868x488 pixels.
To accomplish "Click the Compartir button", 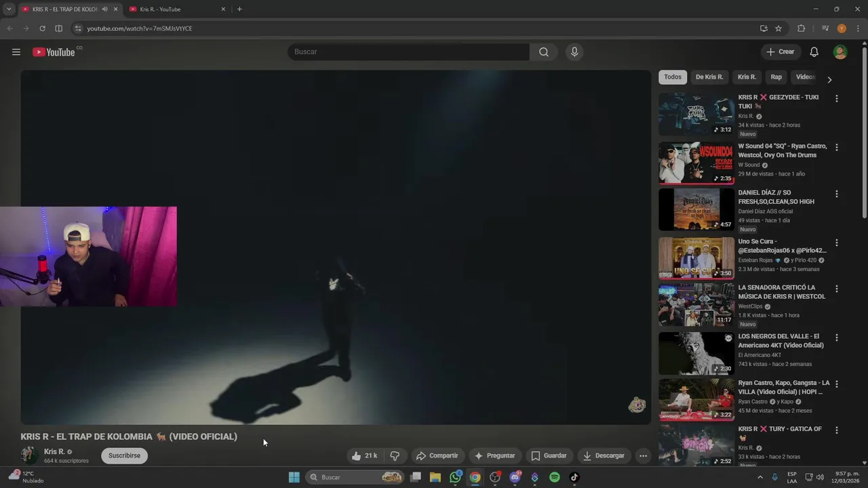I will pyautogui.click(x=437, y=455).
